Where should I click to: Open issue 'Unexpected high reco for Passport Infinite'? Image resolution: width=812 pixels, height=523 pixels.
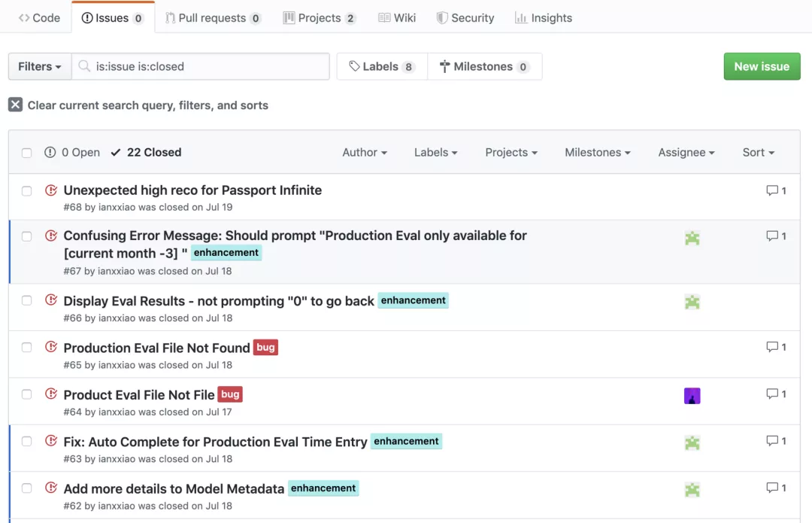tap(192, 190)
